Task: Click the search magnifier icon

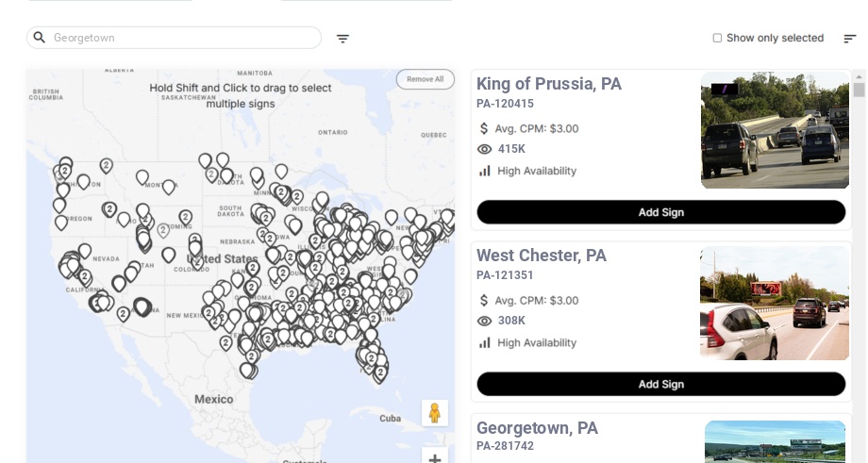Action: point(40,38)
